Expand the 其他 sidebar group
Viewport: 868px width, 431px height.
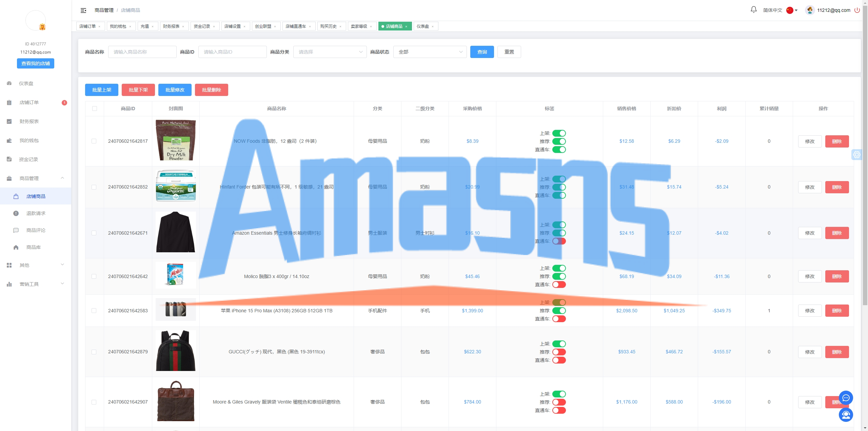coord(62,265)
